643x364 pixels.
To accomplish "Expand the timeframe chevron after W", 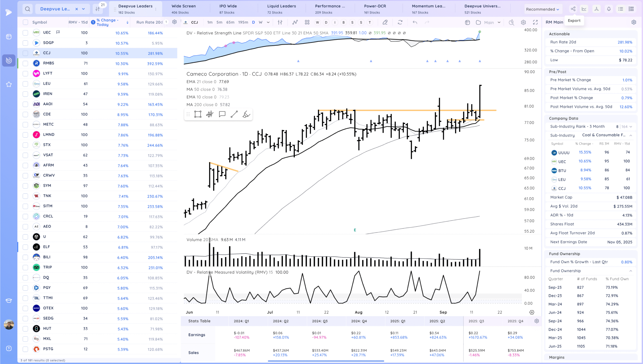I will point(268,22).
